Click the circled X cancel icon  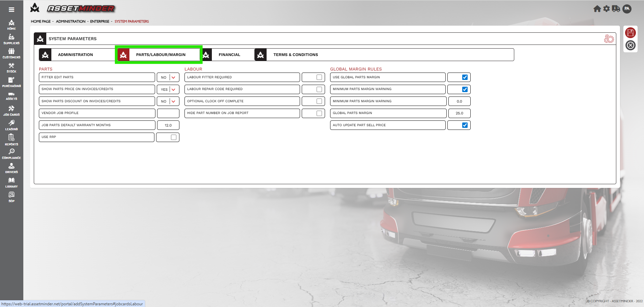point(630,45)
